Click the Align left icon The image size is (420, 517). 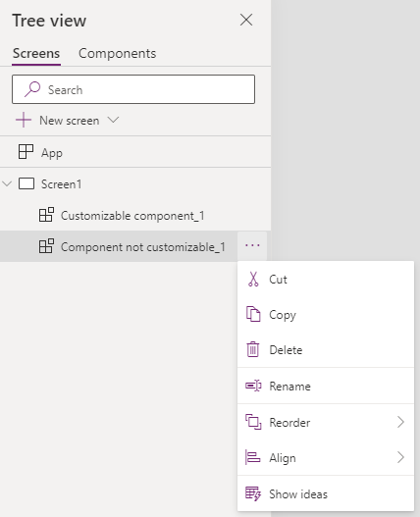(253, 458)
